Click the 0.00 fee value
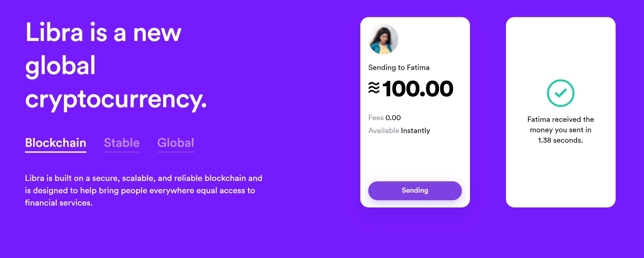 click(393, 118)
